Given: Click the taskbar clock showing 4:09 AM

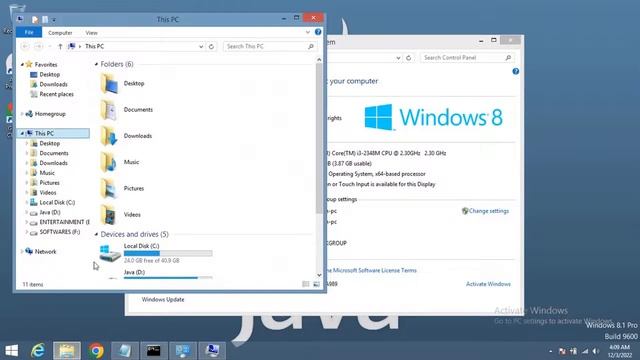Looking at the screenshot, I should [x=620, y=351].
